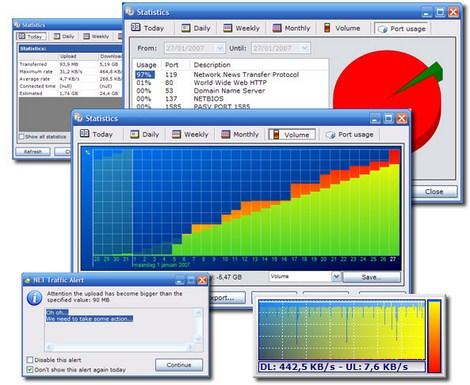The image size is (470, 385).
Task: Click Port usage tab in rear Statistics window
Action: (x=402, y=29)
